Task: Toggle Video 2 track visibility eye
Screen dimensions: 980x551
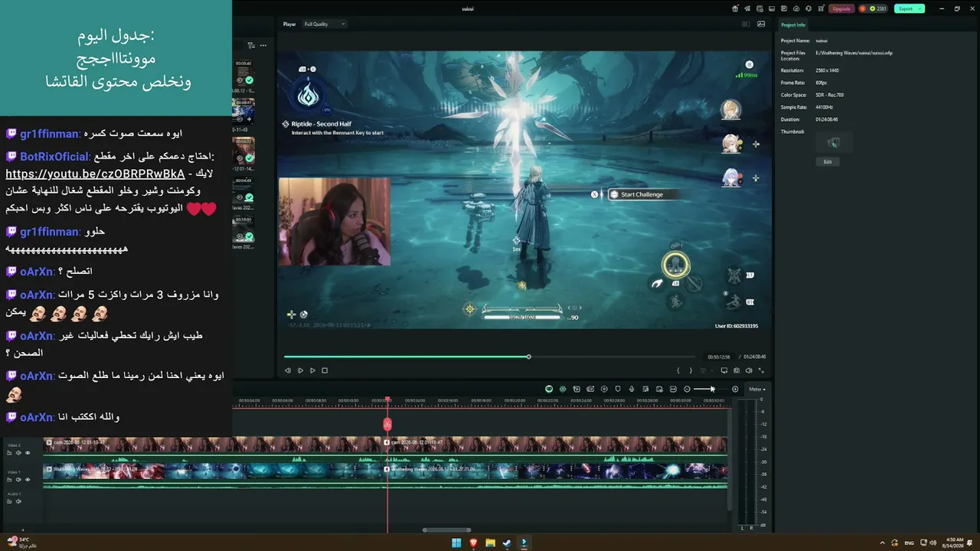Action: pos(28,453)
